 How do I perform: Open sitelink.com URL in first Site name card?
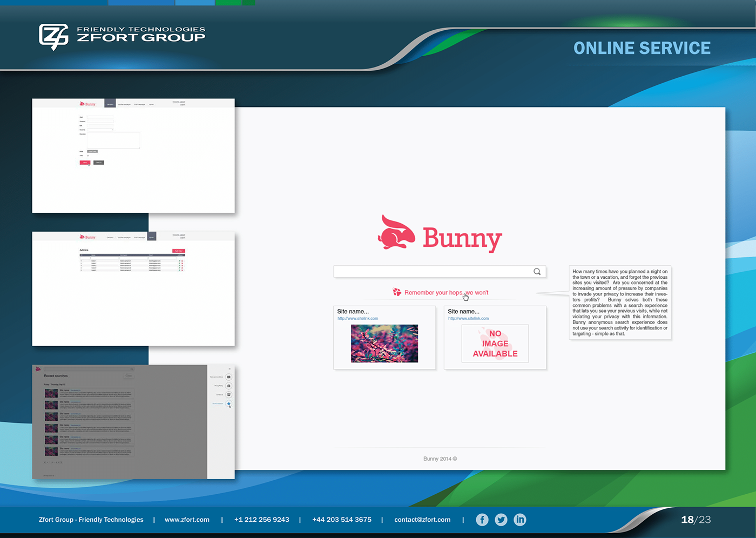357,319
